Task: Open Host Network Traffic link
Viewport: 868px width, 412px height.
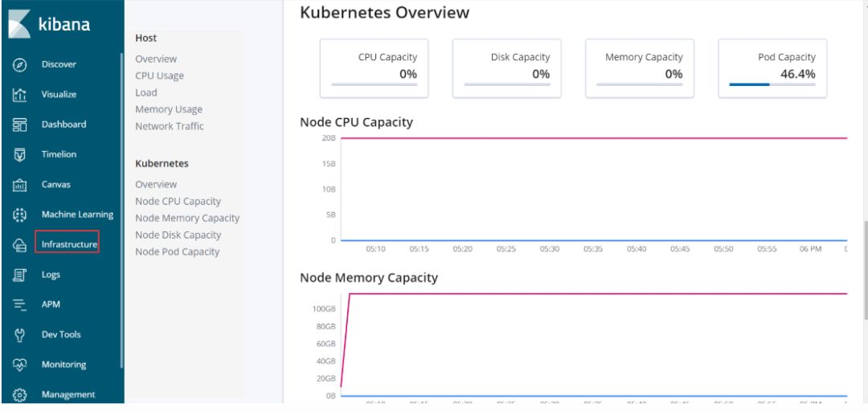Action: (170, 126)
